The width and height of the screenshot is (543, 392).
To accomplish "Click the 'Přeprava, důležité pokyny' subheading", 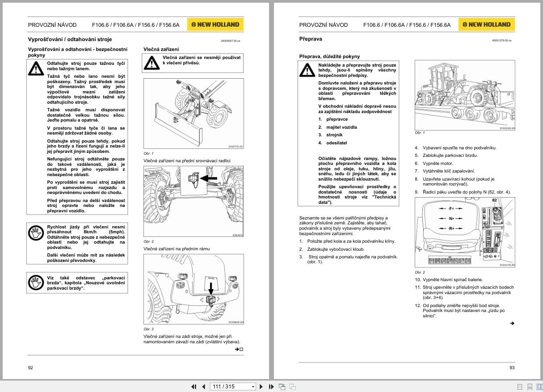I will [329, 57].
